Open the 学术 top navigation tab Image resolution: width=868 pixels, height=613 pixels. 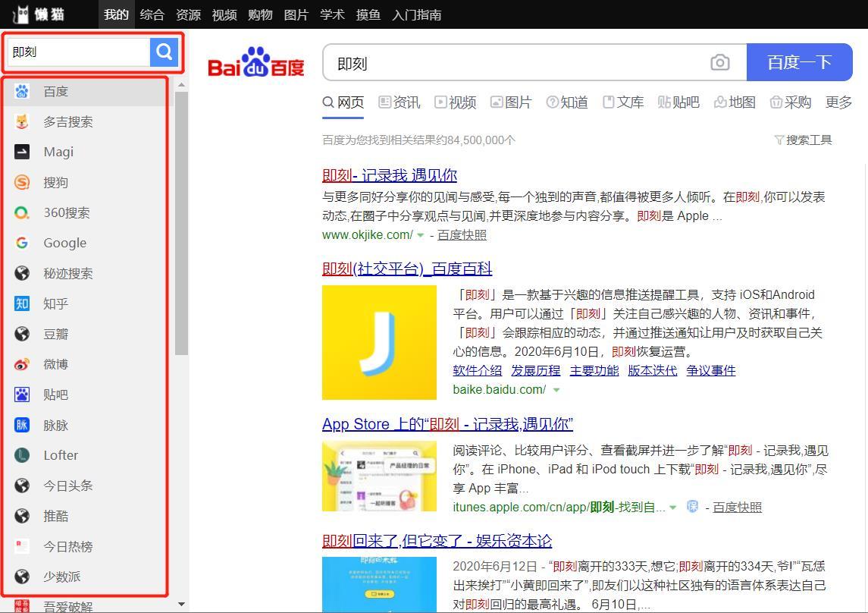tap(332, 14)
